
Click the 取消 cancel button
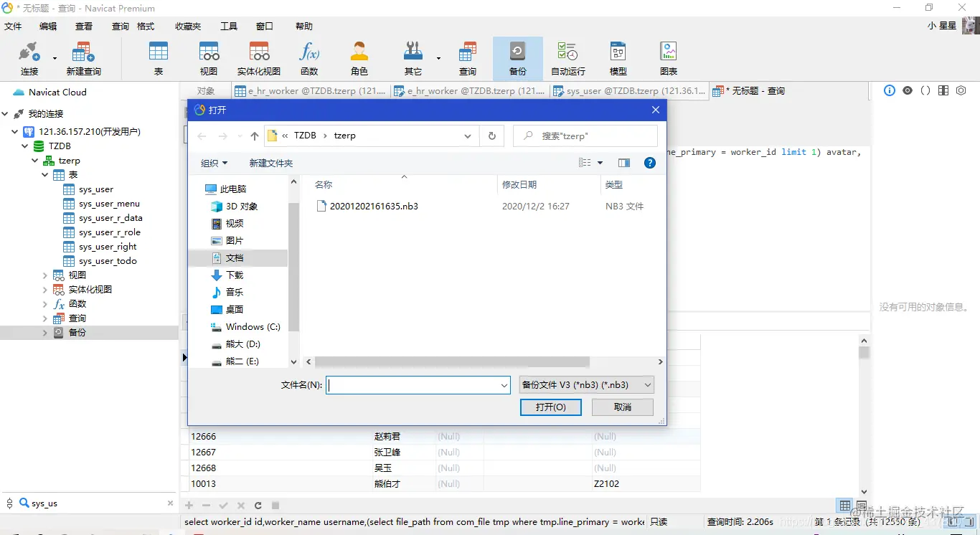(x=623, y=407)
